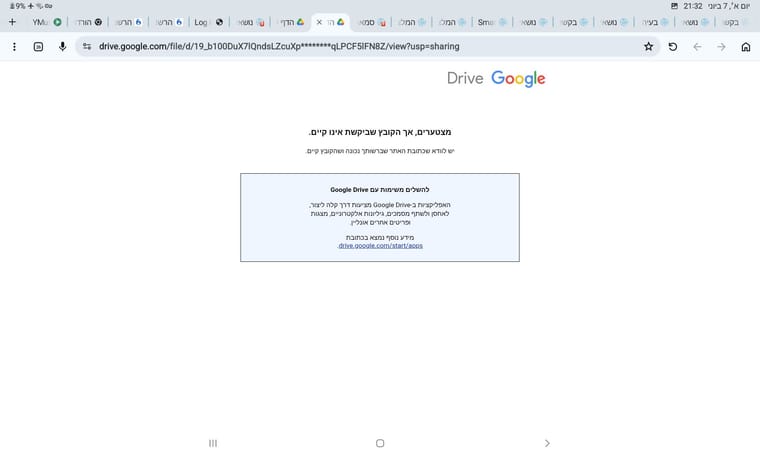Switch to the בעיה tab
The width and height of the screenshot is (760, 456).
point(654,22)
